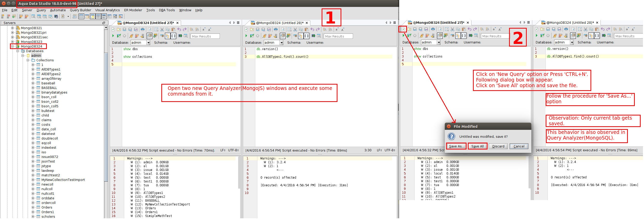This screenshot has height=219, width=644.
Task: Click the New Query icon boxed beside step 2
Action: pyautogui.click(x=403, y=29)
